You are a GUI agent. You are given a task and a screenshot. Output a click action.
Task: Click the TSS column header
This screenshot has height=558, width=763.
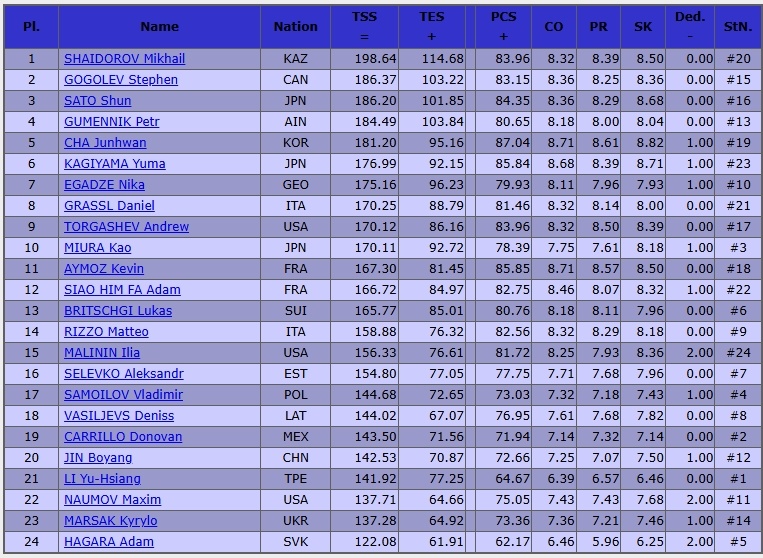(364, 26)
